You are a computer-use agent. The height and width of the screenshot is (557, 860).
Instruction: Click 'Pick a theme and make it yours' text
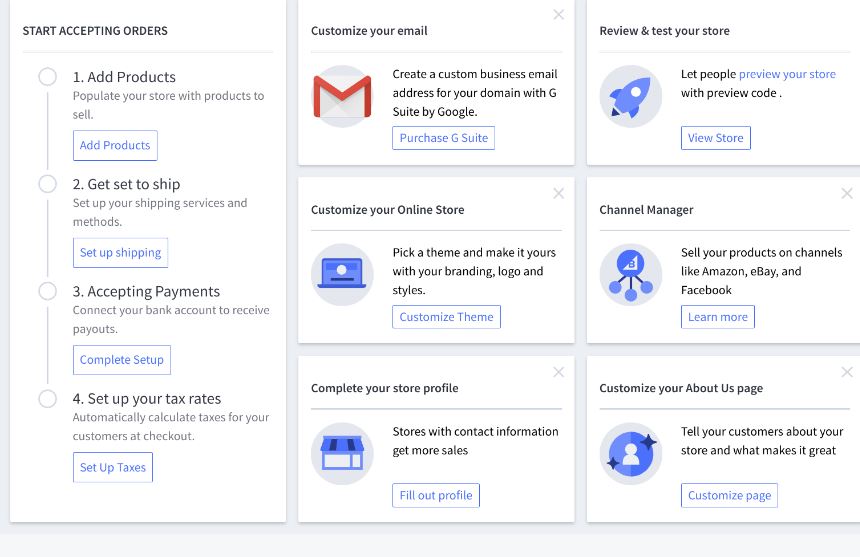474,271
